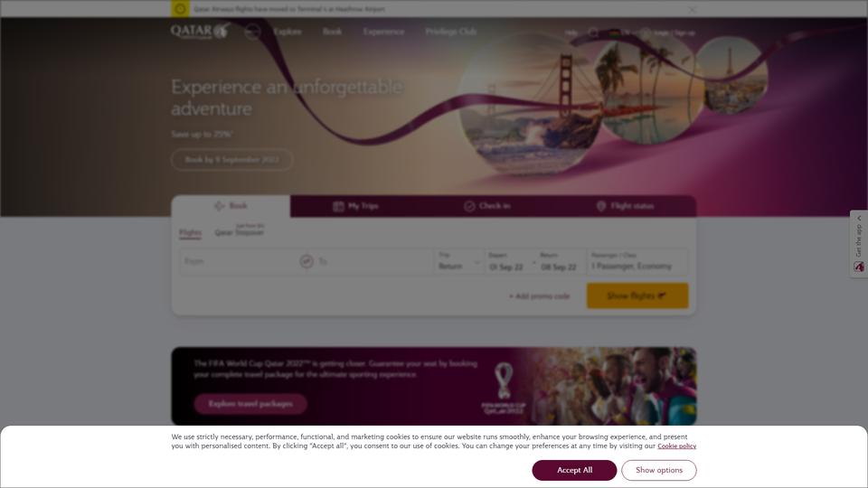Click the Qatar Airways logo

click(x=200, y=31)
